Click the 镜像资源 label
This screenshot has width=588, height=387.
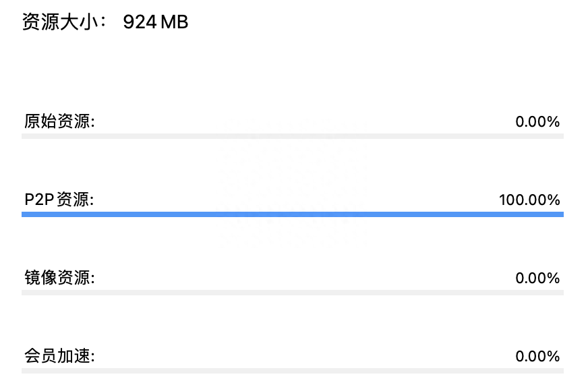pos(59,278)
